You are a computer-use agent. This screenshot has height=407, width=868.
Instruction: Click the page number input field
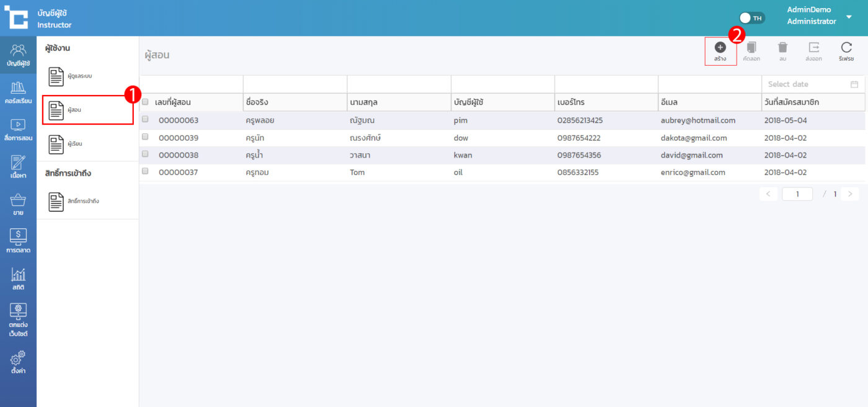(797, 194)
